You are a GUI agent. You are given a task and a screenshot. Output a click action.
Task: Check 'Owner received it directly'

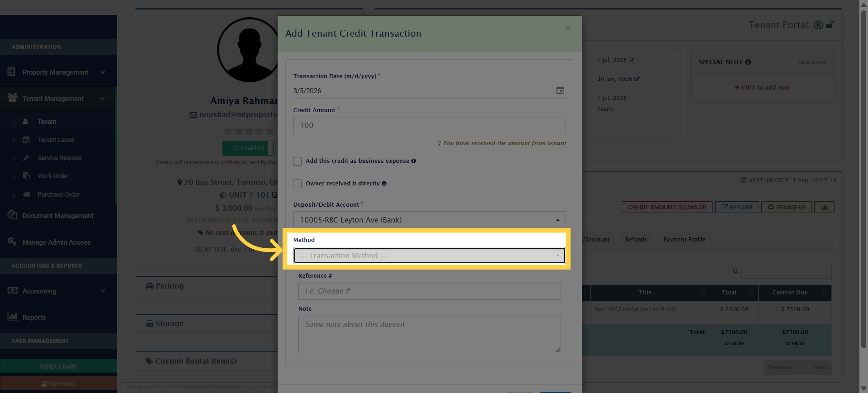[297, 184]
